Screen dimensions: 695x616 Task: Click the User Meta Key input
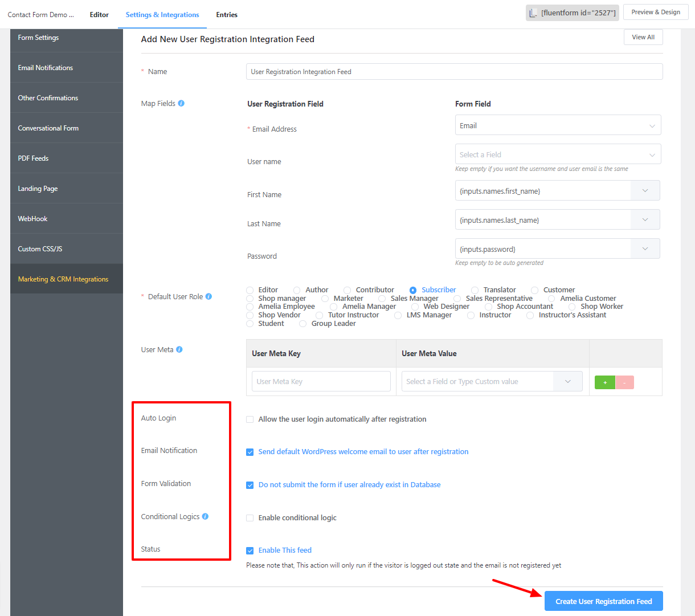coord(321,382)
